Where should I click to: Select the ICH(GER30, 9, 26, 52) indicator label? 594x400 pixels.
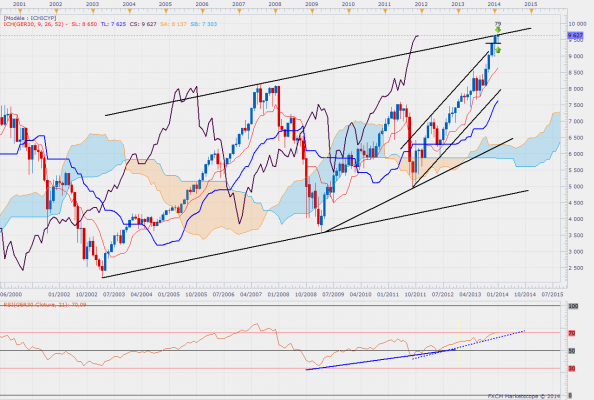click(34, 24)
